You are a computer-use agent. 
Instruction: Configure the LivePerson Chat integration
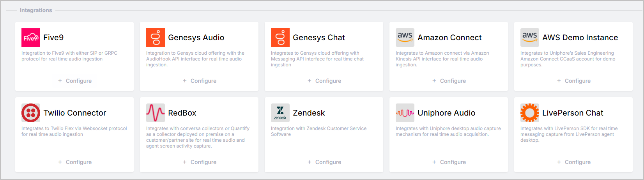(573, 162)
